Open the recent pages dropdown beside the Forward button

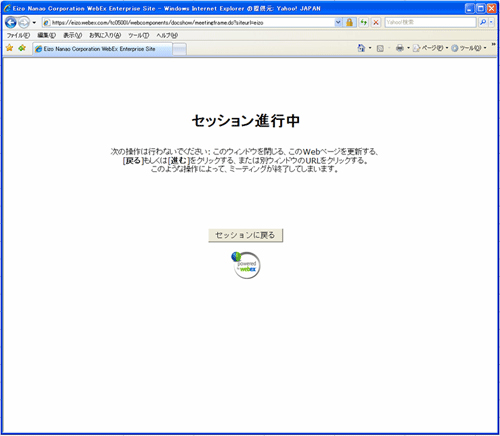[34, 23]
